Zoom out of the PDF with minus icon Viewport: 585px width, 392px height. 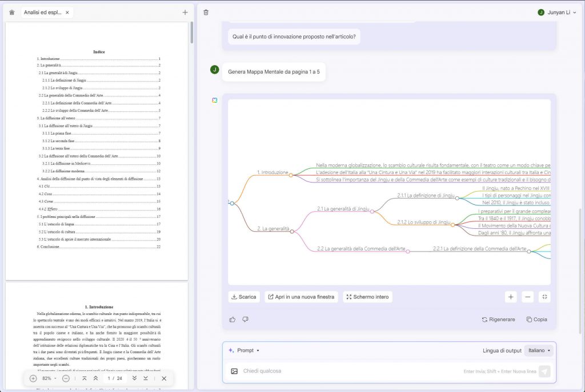66,378
